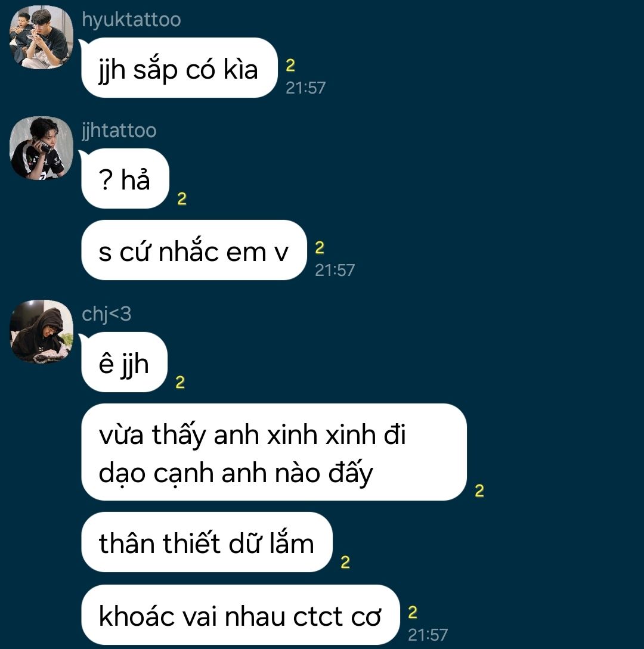This screenshot has width=644, height=649.
Task: Tap the chj<3 sender name
Action: tap(106, 313)
